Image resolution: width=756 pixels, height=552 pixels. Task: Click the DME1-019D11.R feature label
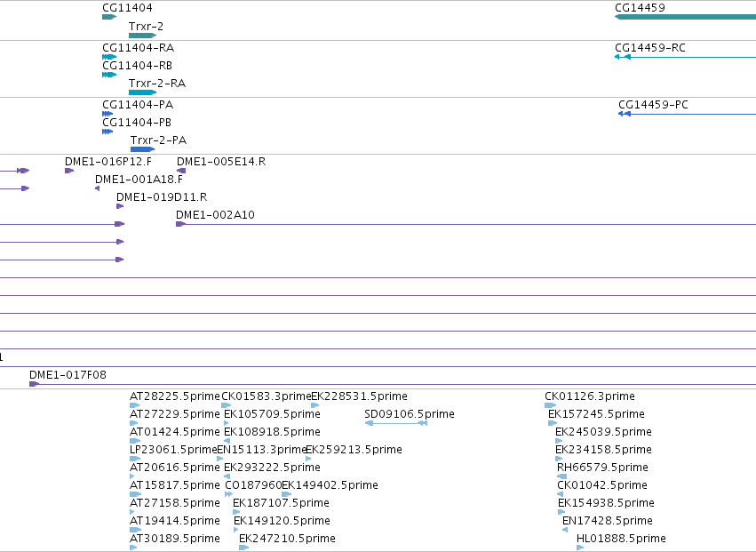pos(162,197)
